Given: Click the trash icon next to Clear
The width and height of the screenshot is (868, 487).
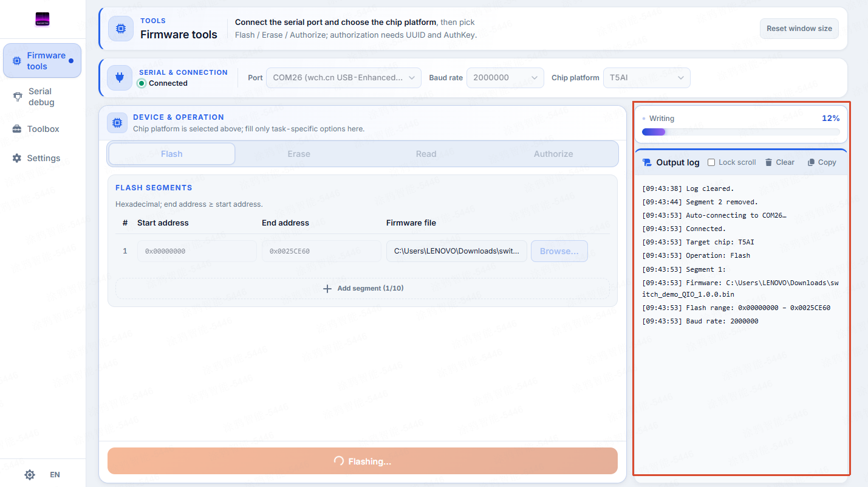Looking at the screenshot, I should click(768, 162).
